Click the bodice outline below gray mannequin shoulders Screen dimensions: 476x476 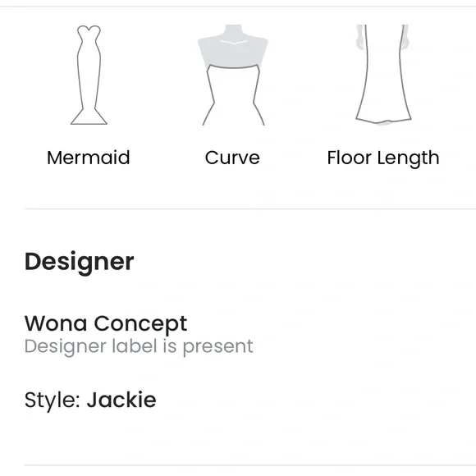pyautogui.click(x=233, y=96)
